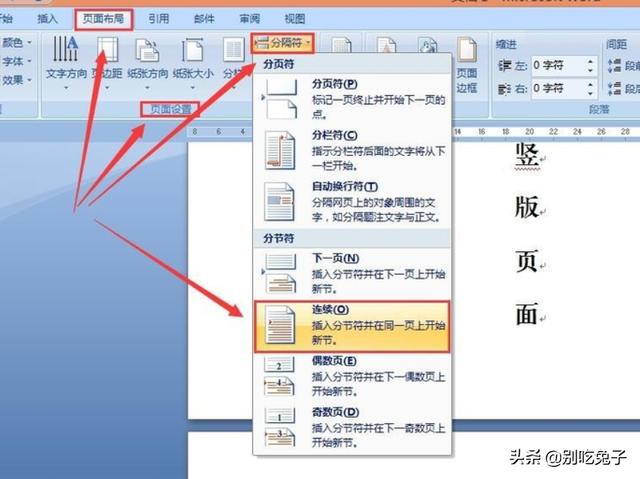Click the 分栏符(C) column icon
640x479 pixels.
point(280,150)
